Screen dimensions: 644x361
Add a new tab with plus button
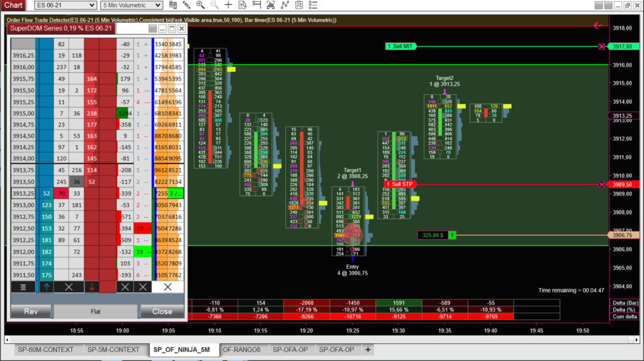(368, 350)
